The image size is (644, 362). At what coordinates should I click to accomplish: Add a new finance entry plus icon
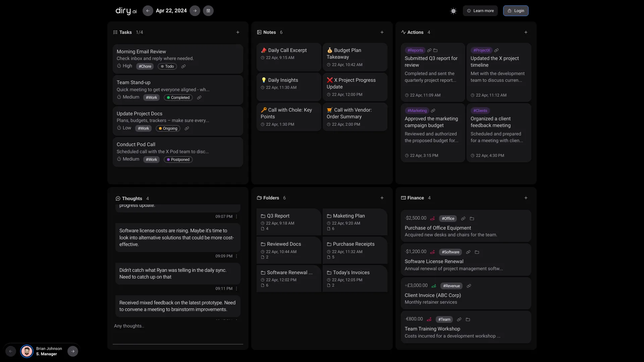(526, 198)
